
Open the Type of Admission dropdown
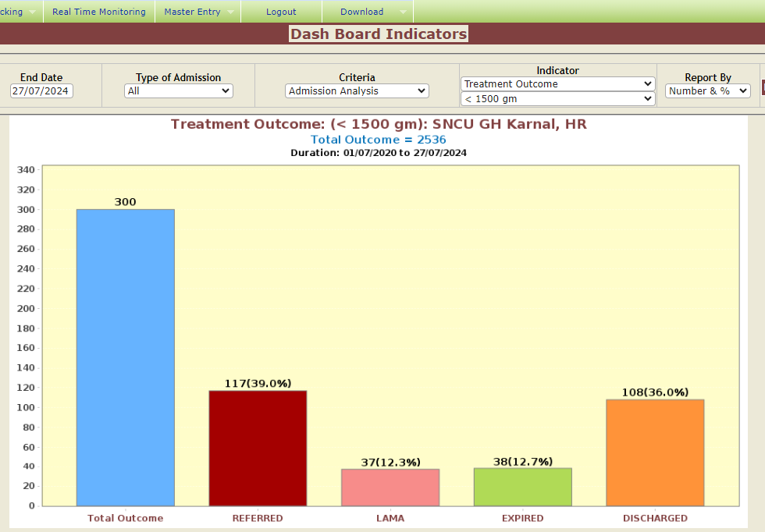tap(179, 91)
